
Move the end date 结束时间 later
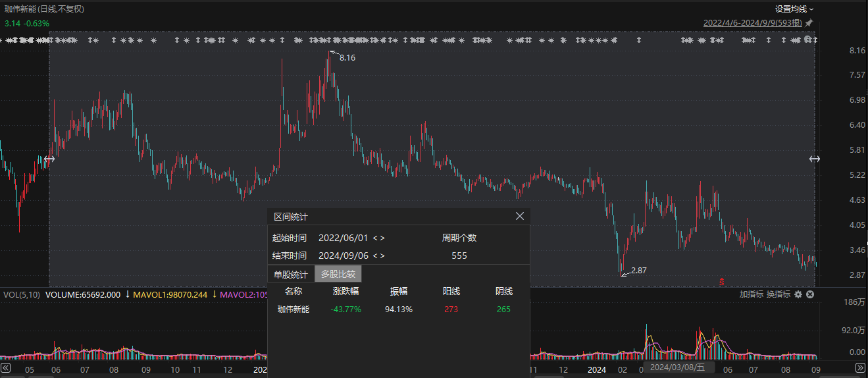point(382,256)
